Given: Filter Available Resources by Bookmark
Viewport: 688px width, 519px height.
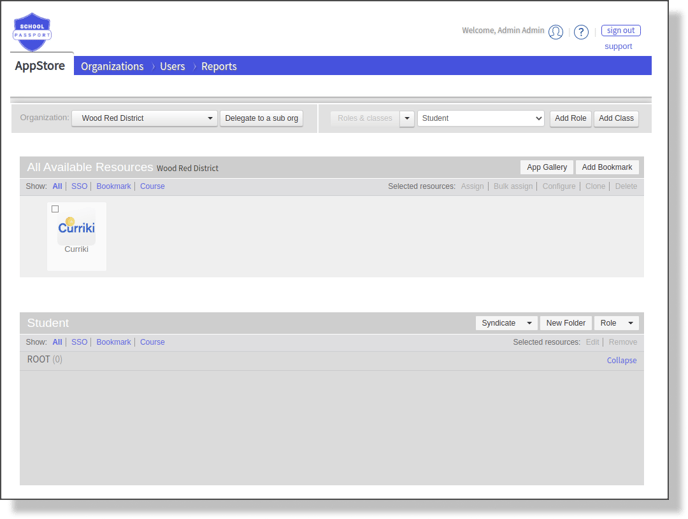Looking at the screenshot, I should 114,186.
